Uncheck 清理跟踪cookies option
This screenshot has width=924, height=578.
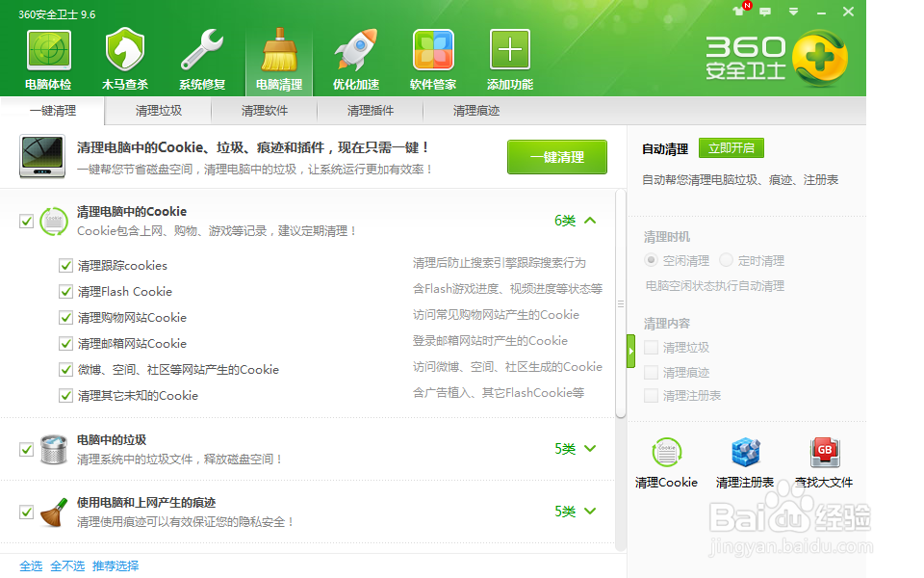point(65,265)
